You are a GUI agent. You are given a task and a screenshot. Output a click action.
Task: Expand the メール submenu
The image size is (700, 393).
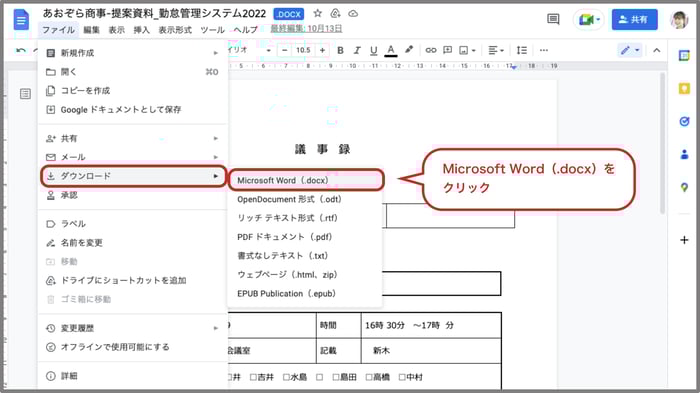coord(133,157)
